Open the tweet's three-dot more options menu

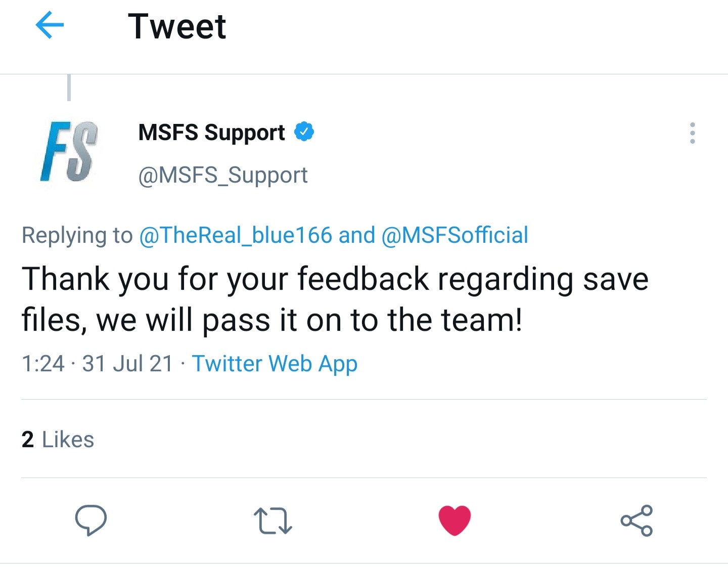(x=692, y=133)
